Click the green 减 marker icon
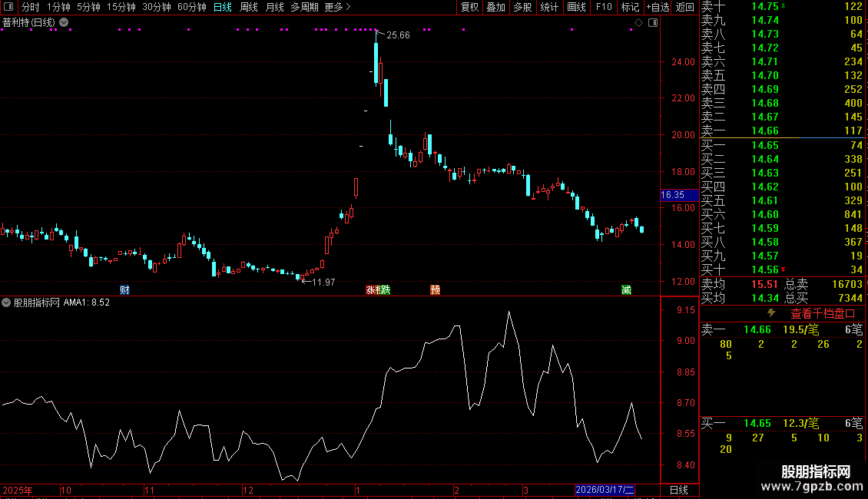 point(626,290)
